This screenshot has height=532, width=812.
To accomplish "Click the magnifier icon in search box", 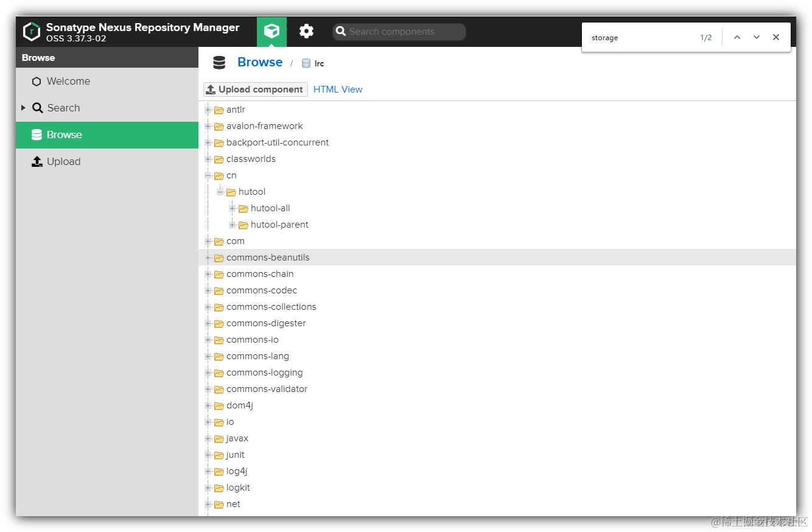I will click(341, 32).
